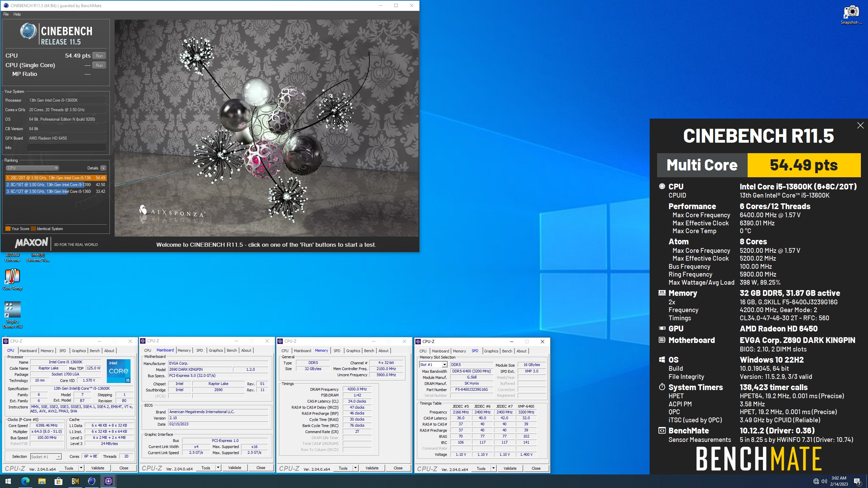This screenshot has width=868, height=488.
Task: Click the SPD CPU-Z window title icon
Action: click(x=418, y=342)
